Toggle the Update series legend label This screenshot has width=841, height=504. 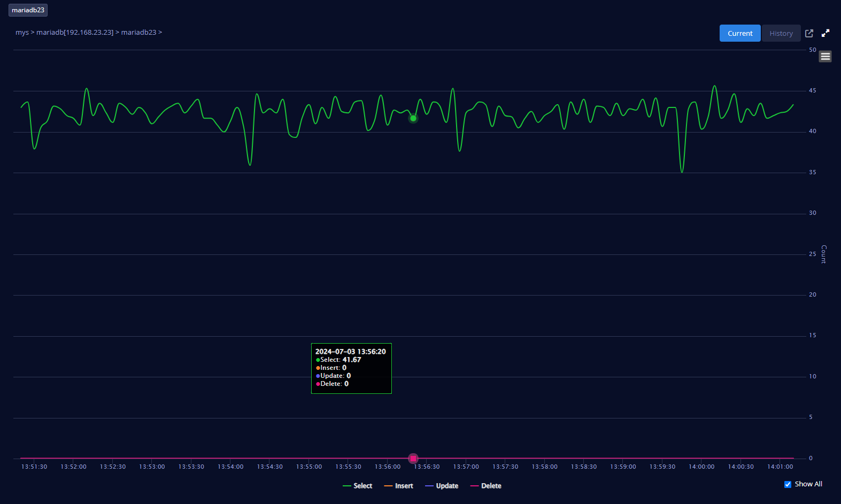tap(447, 486)
